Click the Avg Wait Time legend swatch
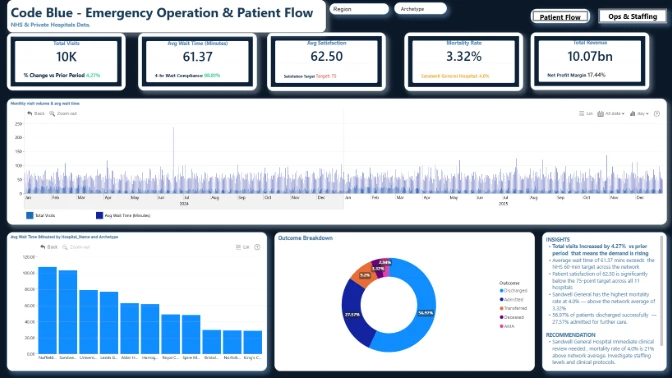 coord(99,215)
